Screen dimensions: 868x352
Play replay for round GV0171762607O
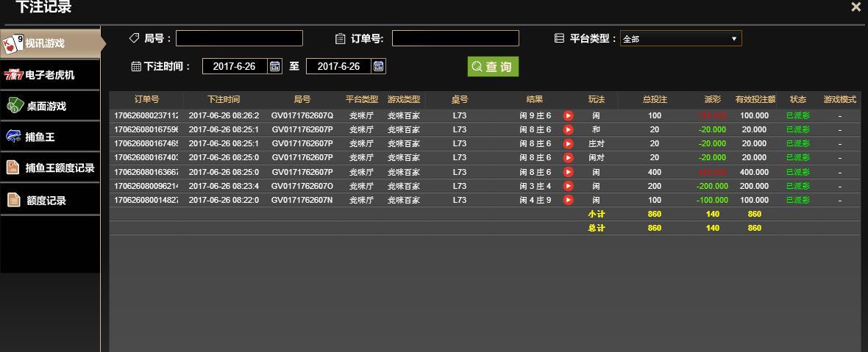568,186
